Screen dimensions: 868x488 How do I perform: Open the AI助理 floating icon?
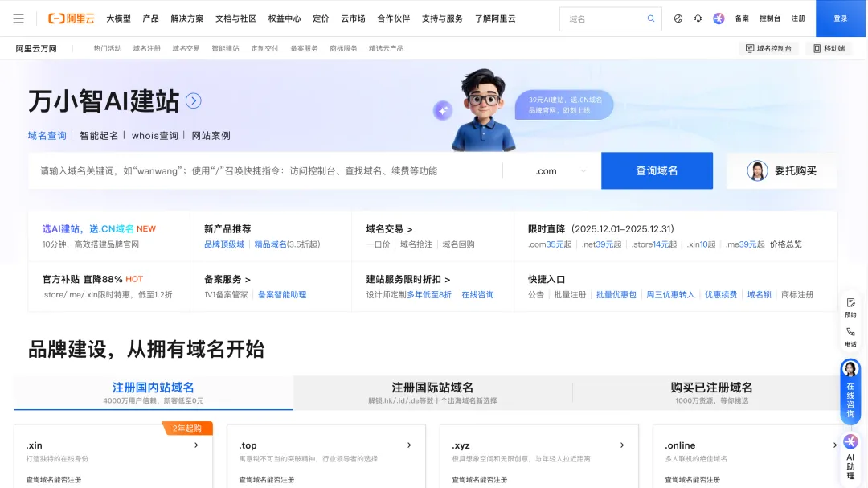coord(850,457)
